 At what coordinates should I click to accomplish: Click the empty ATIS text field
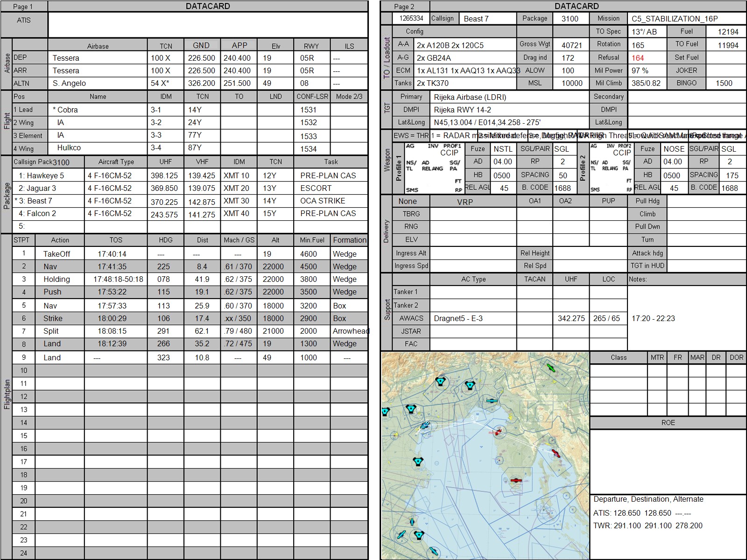(x=208, y=25)
